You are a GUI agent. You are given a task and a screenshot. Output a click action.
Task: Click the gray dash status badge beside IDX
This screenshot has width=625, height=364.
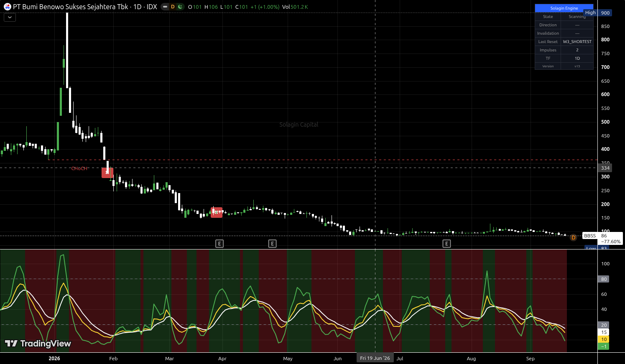click(165, 7)
